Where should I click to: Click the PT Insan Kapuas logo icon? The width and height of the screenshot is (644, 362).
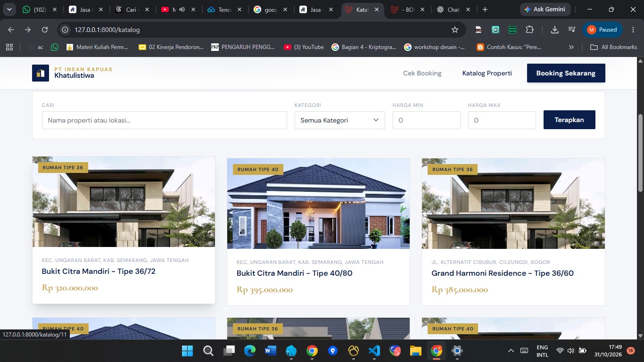click(41, 73)
